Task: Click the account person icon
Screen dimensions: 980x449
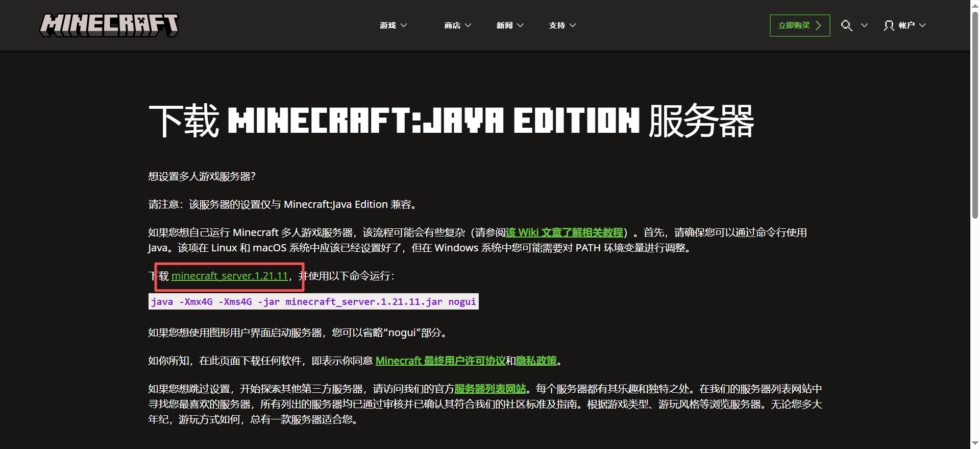Action: point(889,26)
